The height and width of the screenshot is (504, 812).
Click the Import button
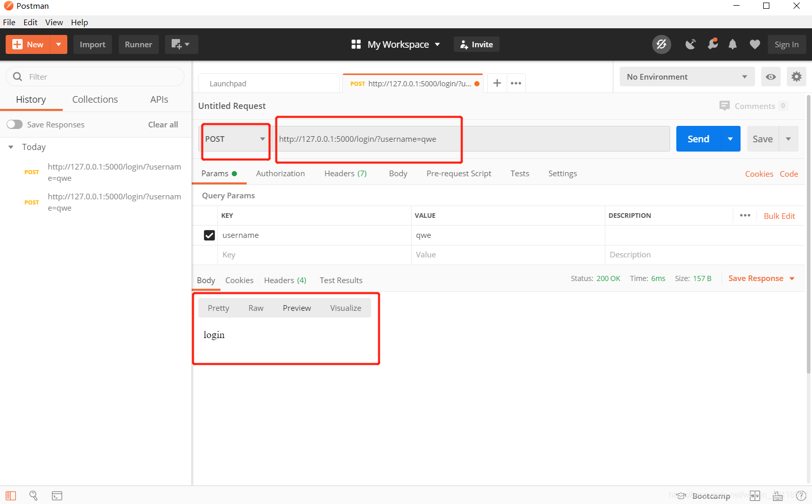93,45
